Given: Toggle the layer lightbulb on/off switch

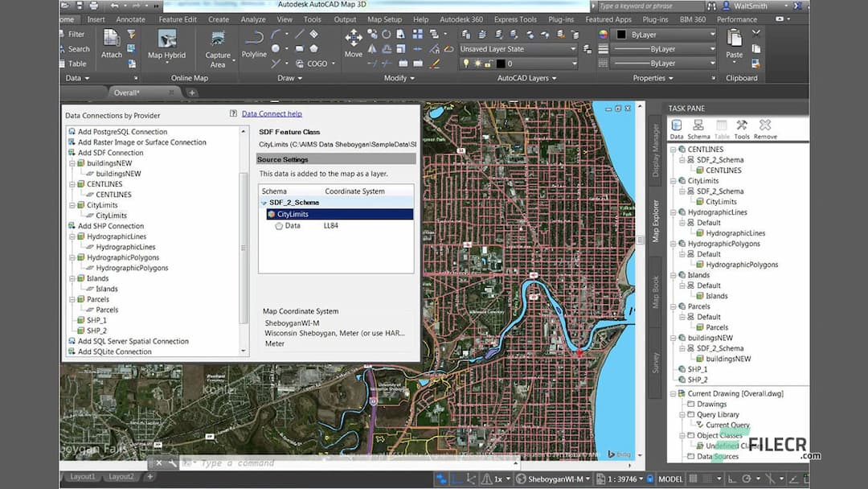Looking at the screenshot, I should pyautogui.click(x=467, y=64).
